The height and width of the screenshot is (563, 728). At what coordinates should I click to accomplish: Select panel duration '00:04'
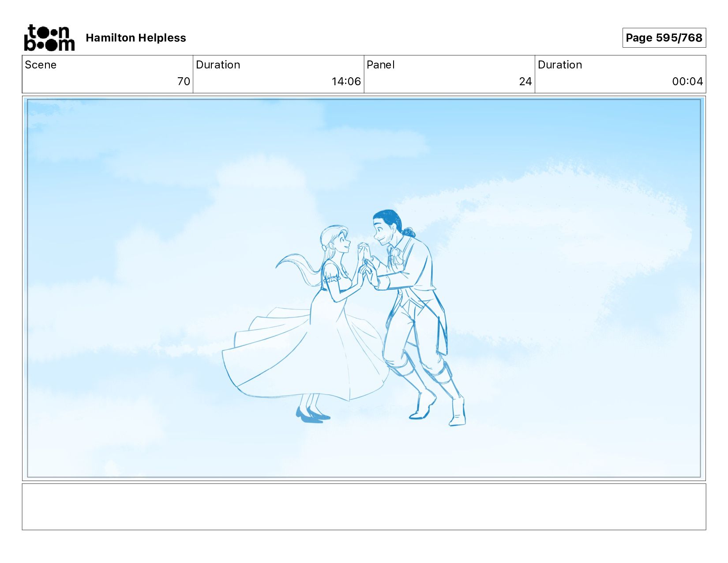tap(687, 81)
